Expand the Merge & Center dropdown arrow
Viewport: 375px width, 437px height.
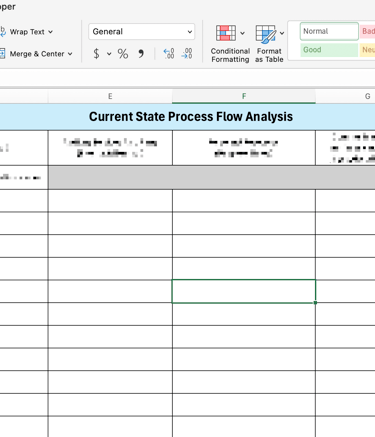[70, 54]
